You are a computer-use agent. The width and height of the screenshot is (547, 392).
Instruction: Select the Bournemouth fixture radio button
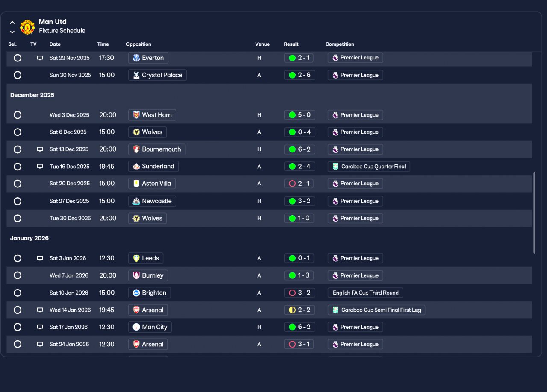click(18, 149)
